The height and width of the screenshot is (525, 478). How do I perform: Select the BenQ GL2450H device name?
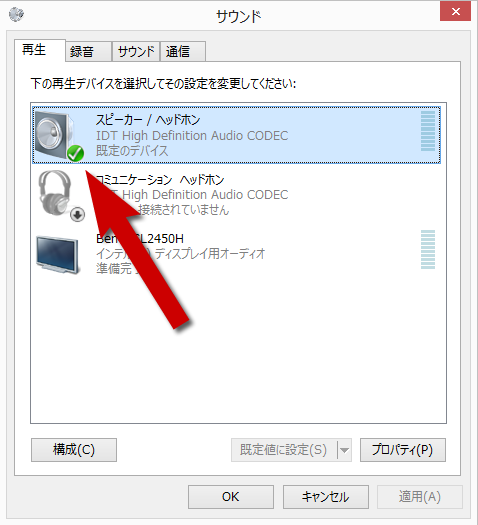click(x=140, y=239)
